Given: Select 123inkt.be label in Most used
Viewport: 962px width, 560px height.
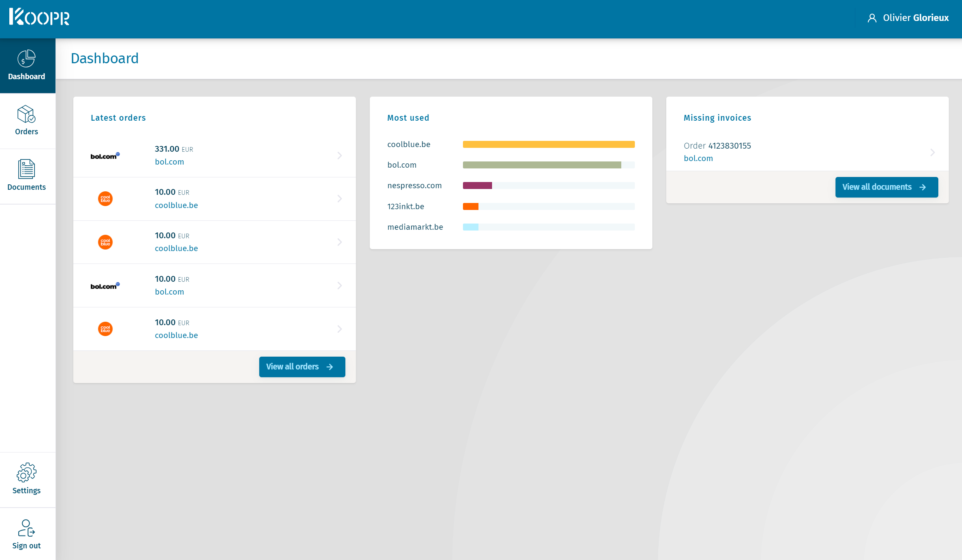Looking at the screenshot, I should [x=406, y=206].
